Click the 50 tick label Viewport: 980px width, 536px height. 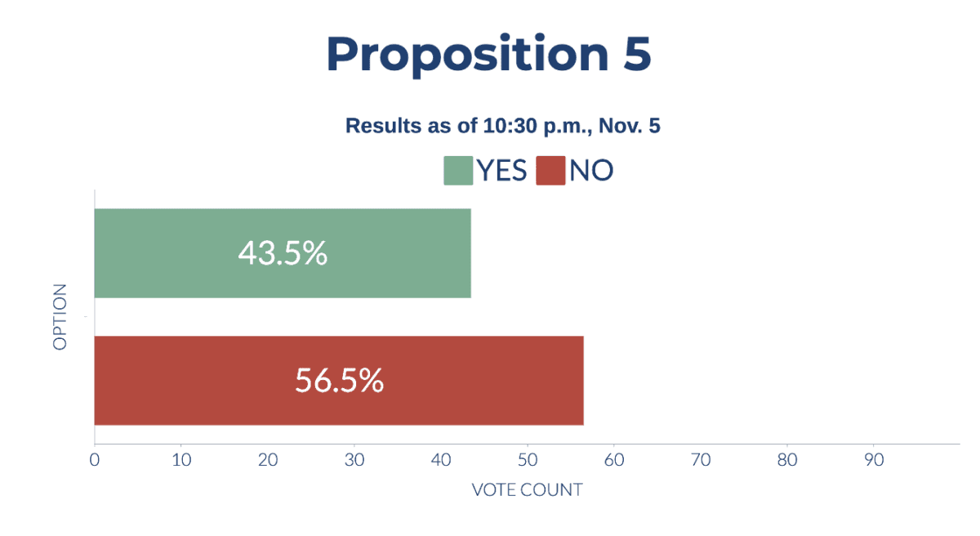(528, 460)
